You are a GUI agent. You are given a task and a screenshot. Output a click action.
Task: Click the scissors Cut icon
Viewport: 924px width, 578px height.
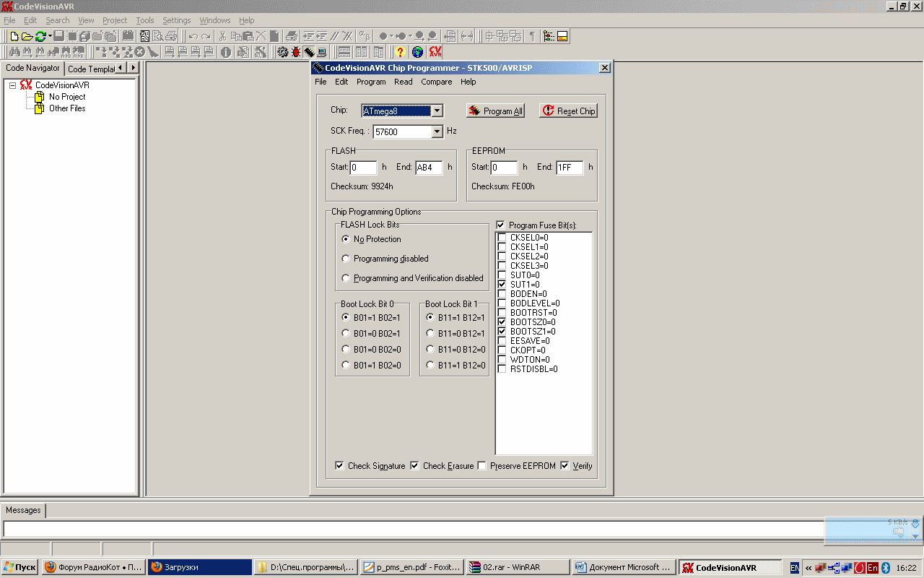(222, 35)
